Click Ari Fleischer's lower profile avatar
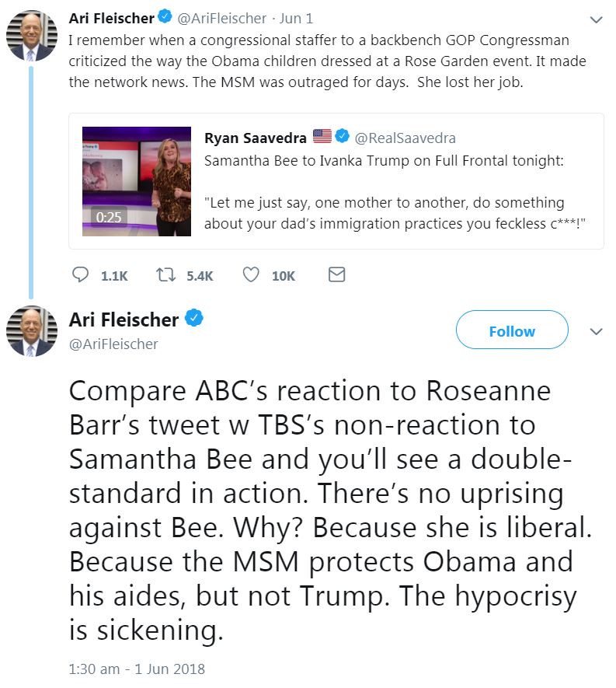This screenshot has width=616, height=688. [x=32, y=331]
